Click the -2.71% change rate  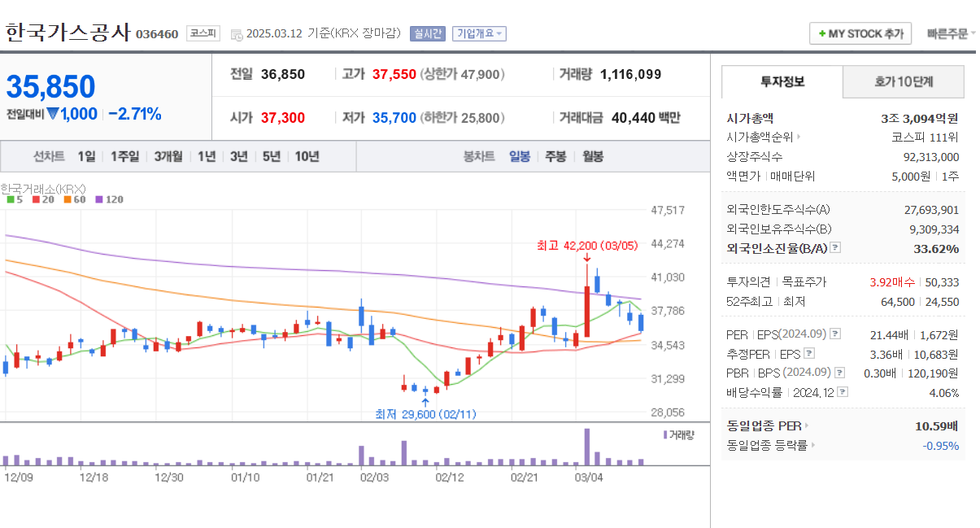(x=135, y=114)
